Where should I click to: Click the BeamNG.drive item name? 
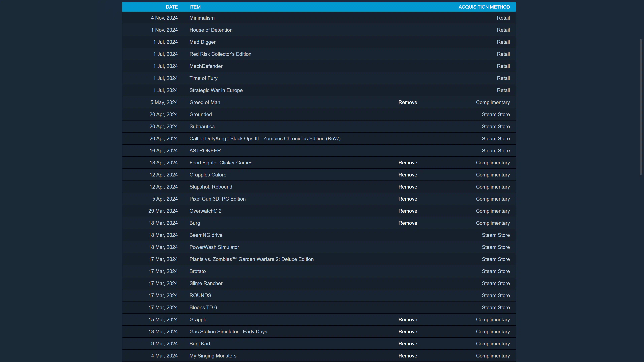coord(206,235)
